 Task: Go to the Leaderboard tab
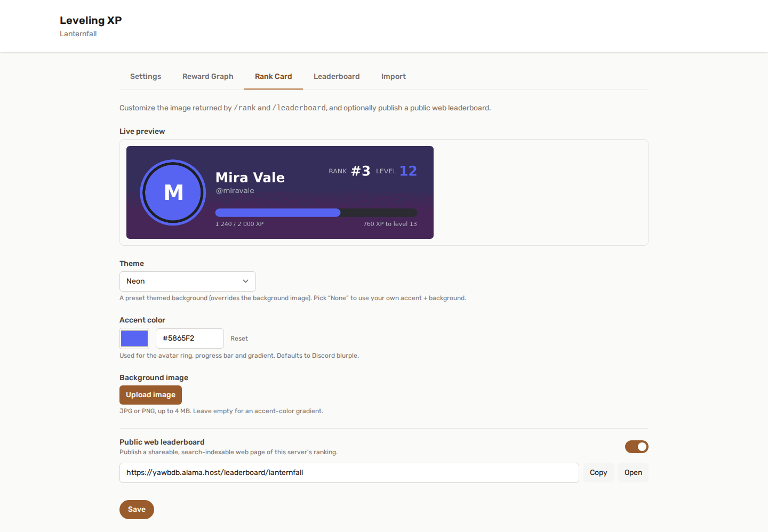coord(337,76)
